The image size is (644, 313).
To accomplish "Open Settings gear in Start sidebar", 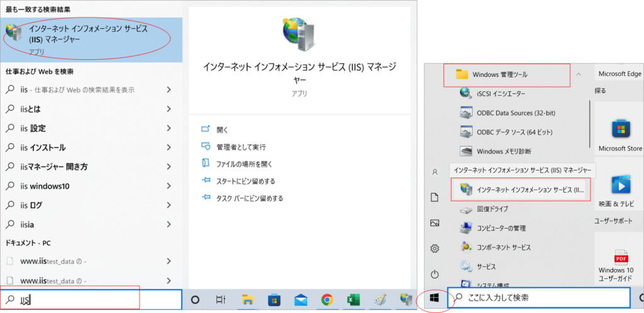I will pos(435,248).
